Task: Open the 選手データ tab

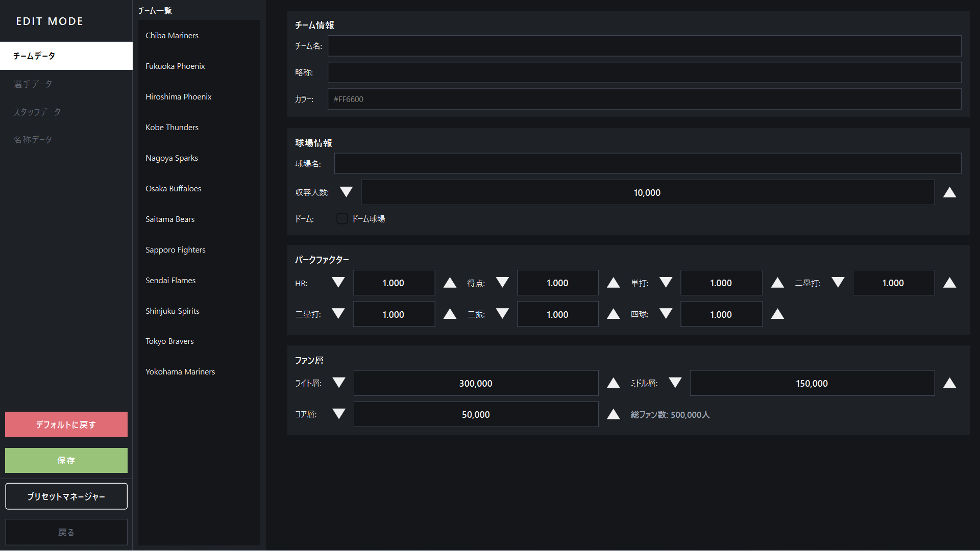Action: tap(33, 84)
